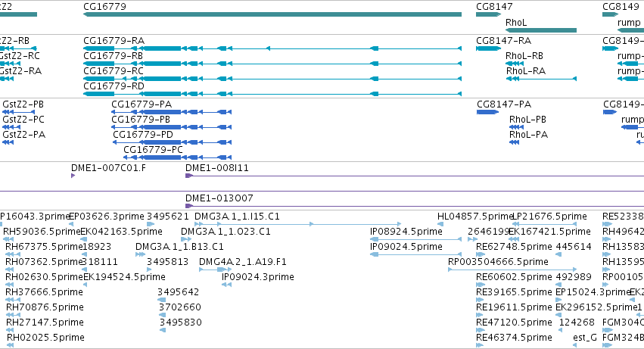Open protein CG16779-PD label
This screenshot has height=349, width=644.
[x=143, y=135]
